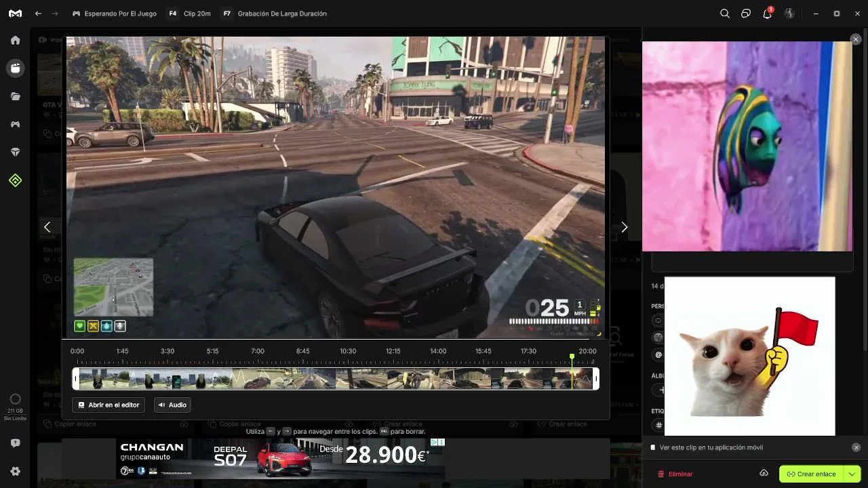Expand the dropdown beside green 'Crear enlace'

[x=852, y=474]
